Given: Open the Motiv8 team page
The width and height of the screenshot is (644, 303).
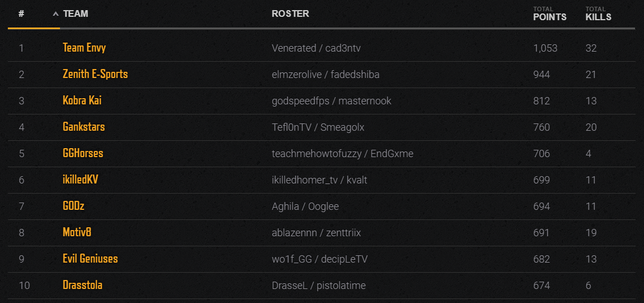Looking at the screenshot, I should 77,232.
